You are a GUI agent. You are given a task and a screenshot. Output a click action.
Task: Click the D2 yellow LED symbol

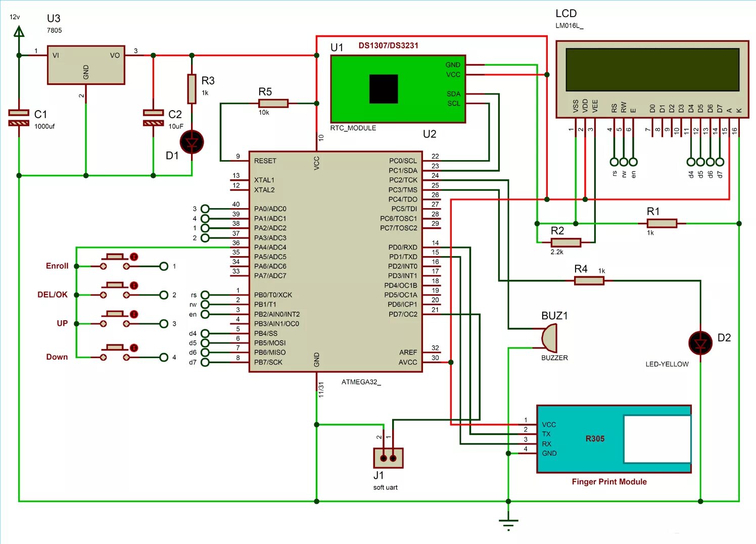pyautogui.click(x=700, y=343)
